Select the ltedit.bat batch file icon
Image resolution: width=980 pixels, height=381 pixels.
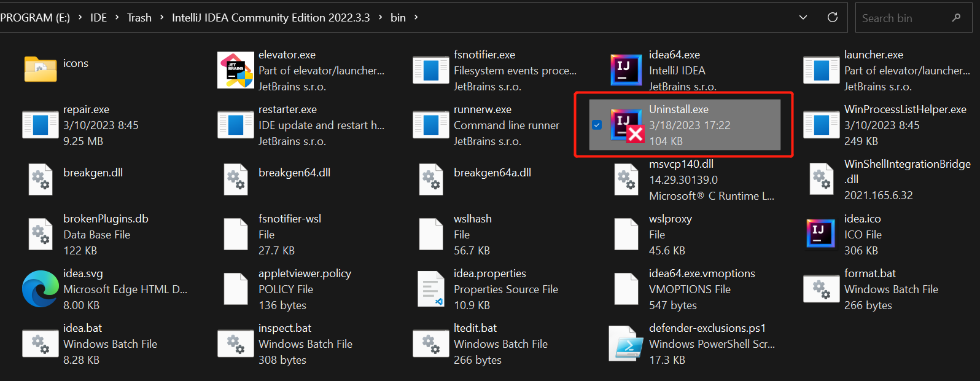(431, 344)
